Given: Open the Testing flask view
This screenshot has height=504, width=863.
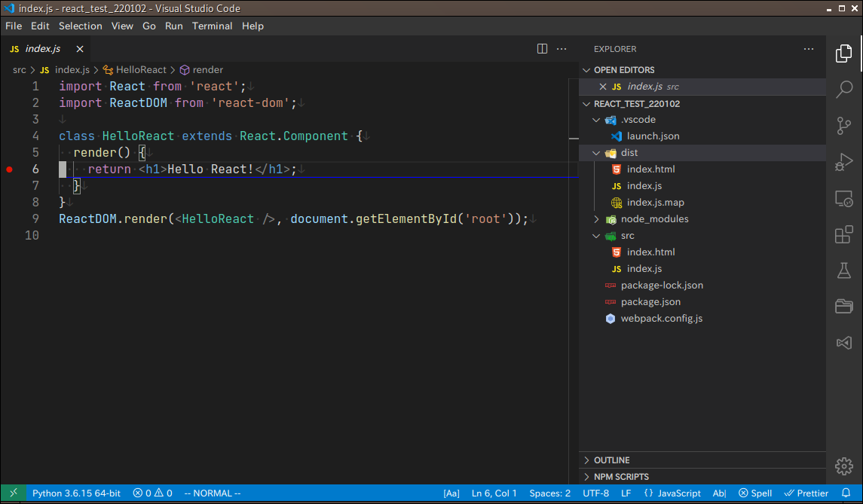Looking at the screenshot, I should [843, 270].
